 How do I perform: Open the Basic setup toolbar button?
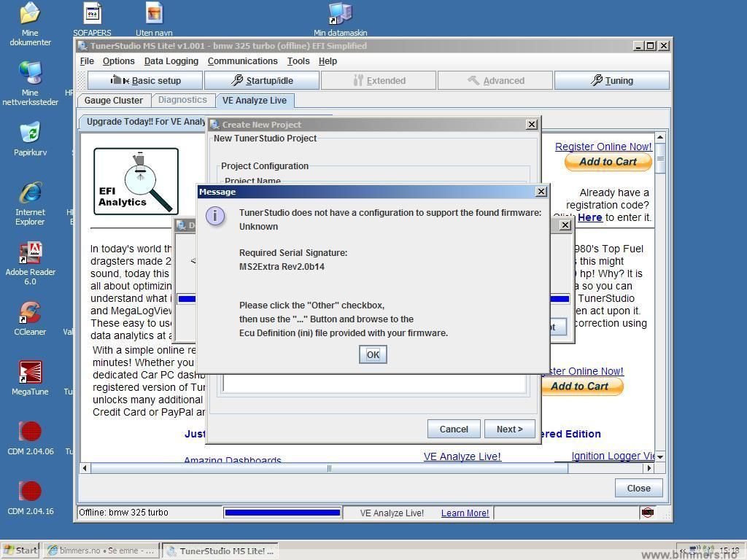point(145,80)
